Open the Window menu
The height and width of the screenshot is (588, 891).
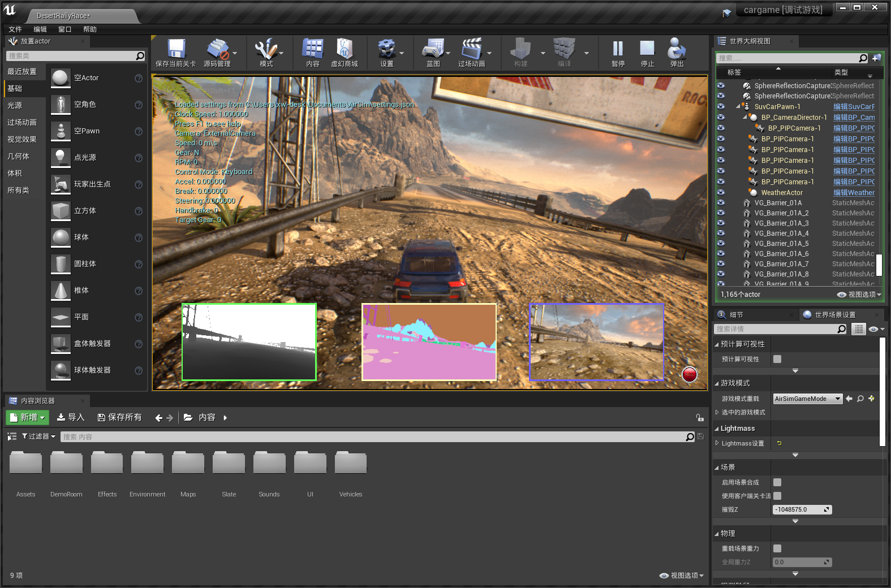[x=65, y=29]
